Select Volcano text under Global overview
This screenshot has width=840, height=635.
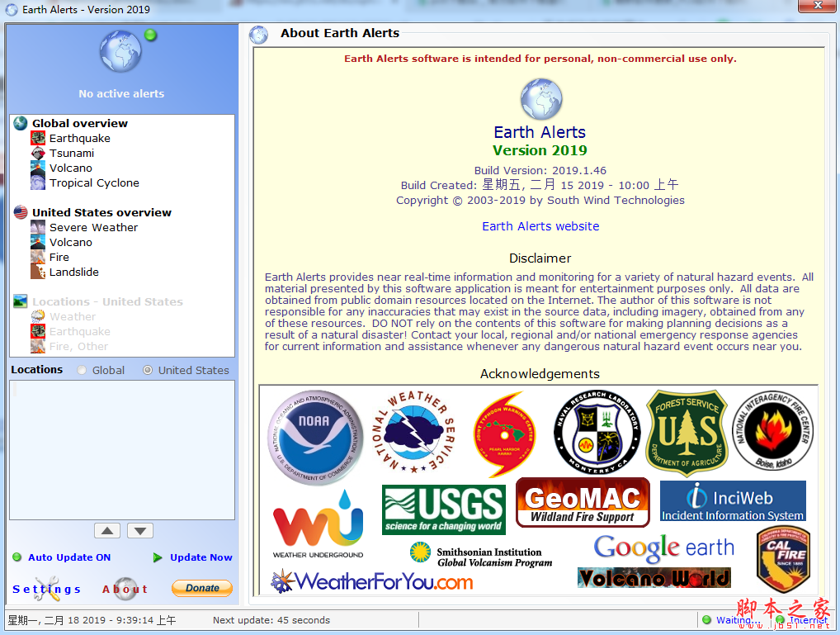pyautogui.click(x=71, y=168)
